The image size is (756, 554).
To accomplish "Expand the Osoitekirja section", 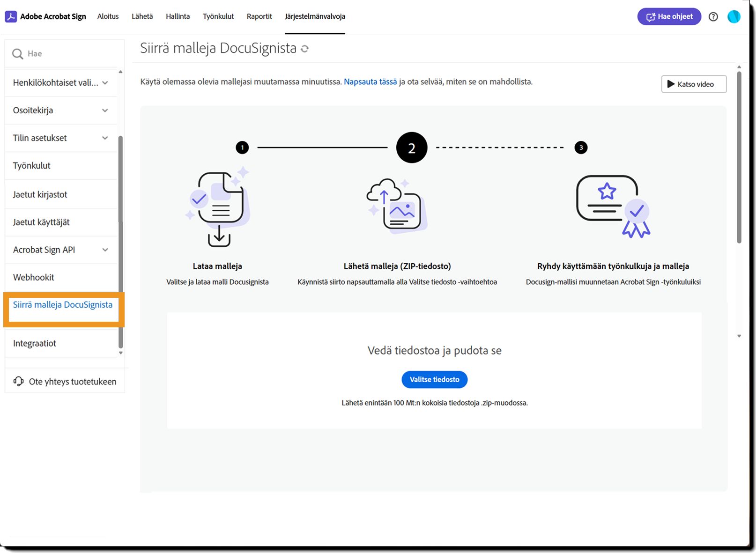I will coord(105,111).
